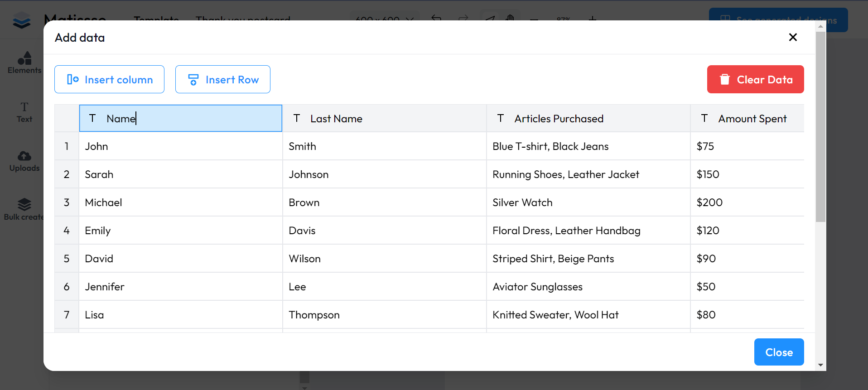Click the Silver Watch cell
This screenshot has width=868, height=390.
(x=588, y=202)
